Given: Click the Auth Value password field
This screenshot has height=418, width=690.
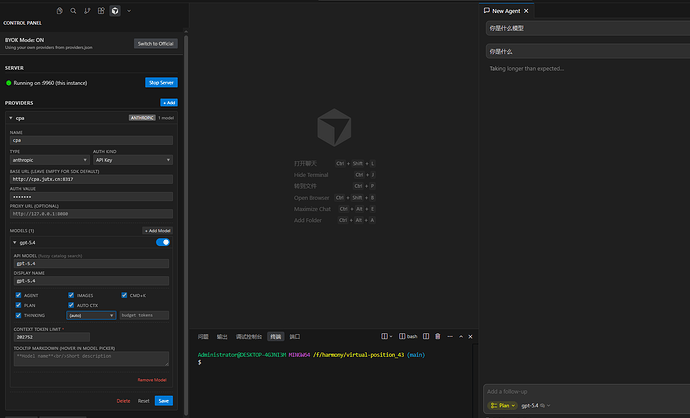Looking at the screenshot, I should 91,197.
